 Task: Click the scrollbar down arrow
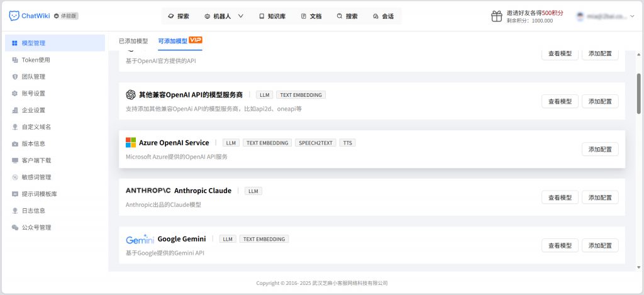[639, 267]
